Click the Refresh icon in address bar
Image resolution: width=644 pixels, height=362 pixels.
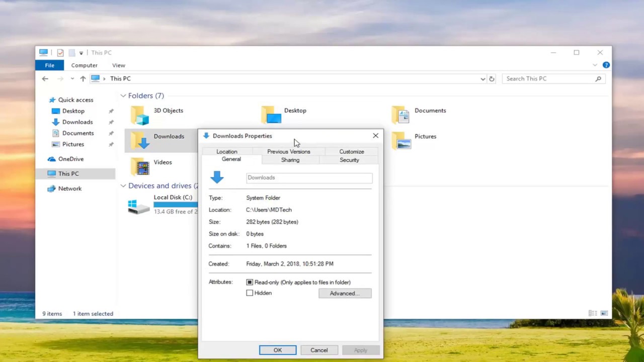[x=492, y=78]
